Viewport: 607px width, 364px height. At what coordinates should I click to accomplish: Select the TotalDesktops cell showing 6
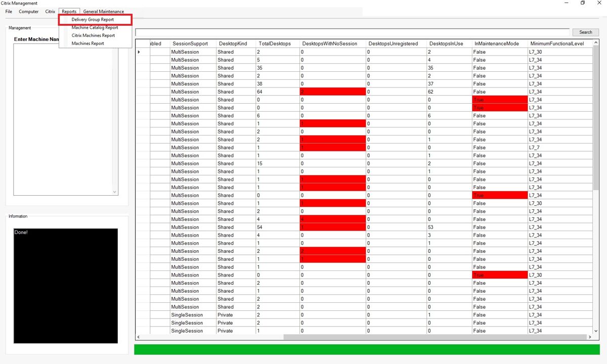pyautogui.click(x=277, y=116)
